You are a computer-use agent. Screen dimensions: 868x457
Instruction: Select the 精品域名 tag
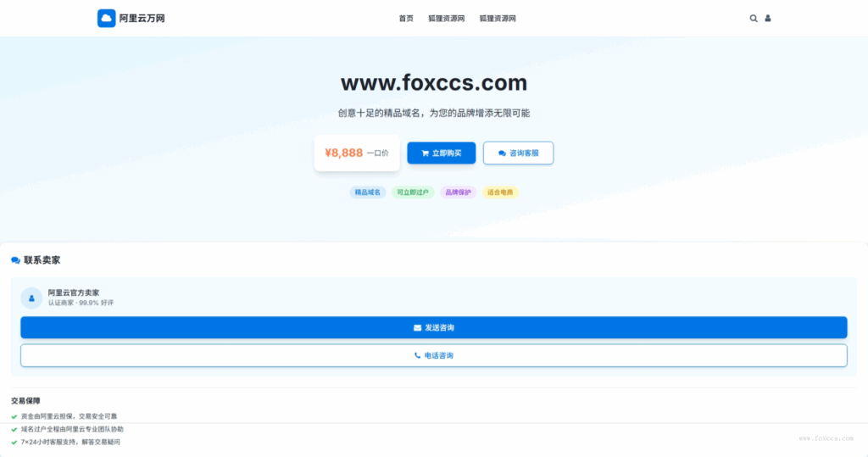click(x=368, y=192)
